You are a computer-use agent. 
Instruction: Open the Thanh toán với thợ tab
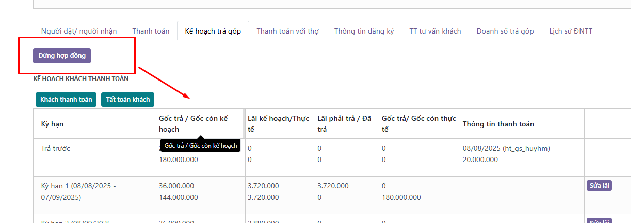(x=287, y=31)
